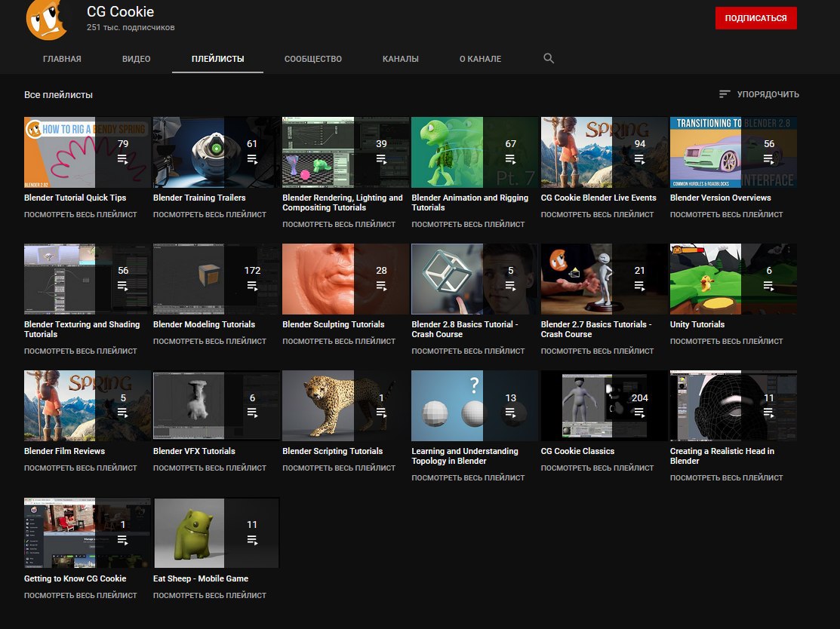Image resolution: width=840 pixels, height=629 pixels.
Task: Click the red ПОДПИСАТЬСЯ subscribe button
Action: pos(756,18)
